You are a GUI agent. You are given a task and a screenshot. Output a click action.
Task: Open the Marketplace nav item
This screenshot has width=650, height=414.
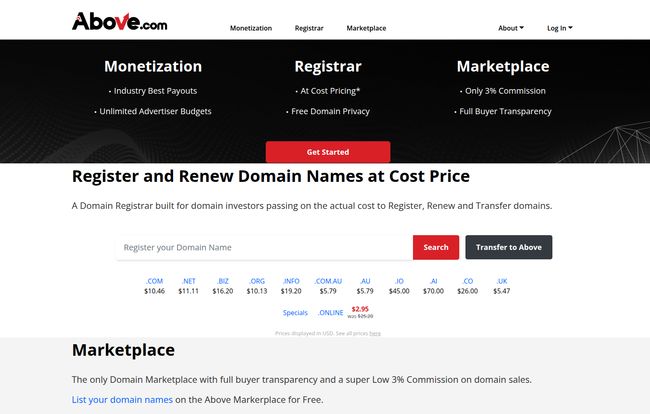point(366,28)
